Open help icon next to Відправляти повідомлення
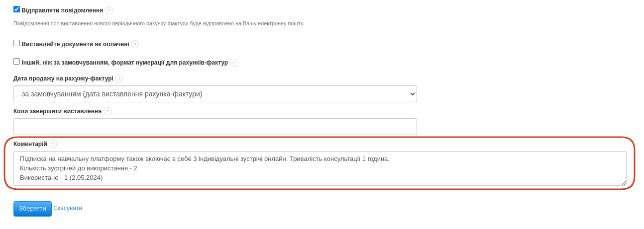Screen dimensions: 644x229 click(109, 10)
